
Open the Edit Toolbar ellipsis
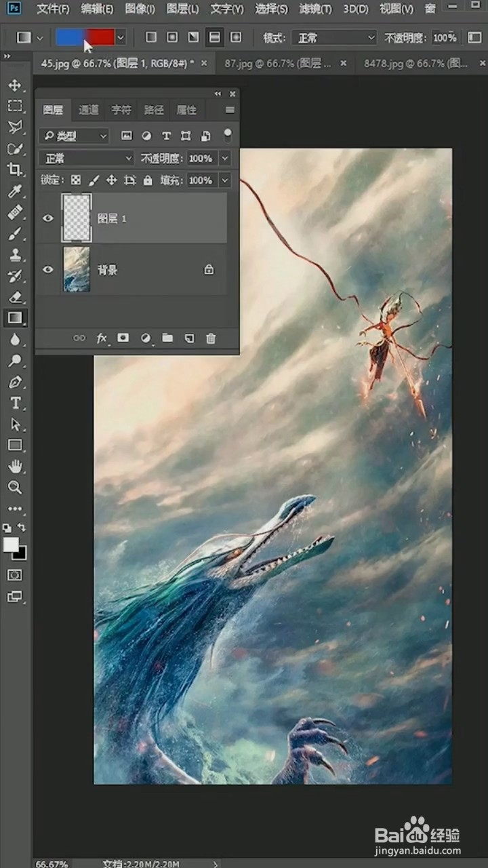point(15,508)
